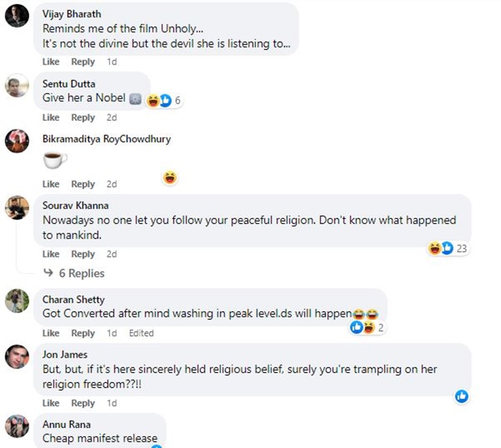The width and height of the screenshot is (501, 448).
Task: Click the like reaction on Jon James's comment
Action: tap(462, 397)
